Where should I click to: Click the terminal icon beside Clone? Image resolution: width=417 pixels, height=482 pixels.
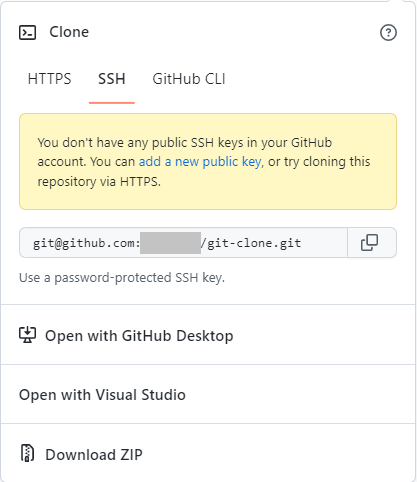(27, 33)
